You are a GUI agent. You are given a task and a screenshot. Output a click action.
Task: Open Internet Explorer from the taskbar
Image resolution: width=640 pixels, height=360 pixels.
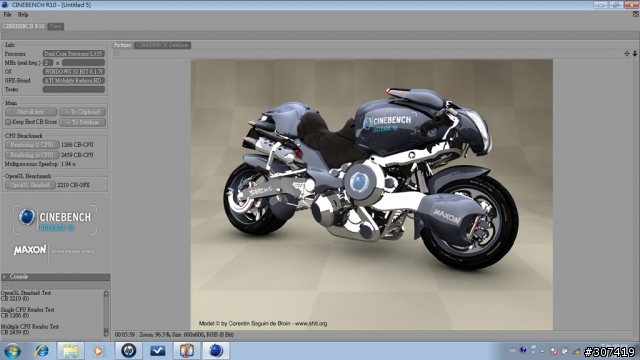click(42, 351)
